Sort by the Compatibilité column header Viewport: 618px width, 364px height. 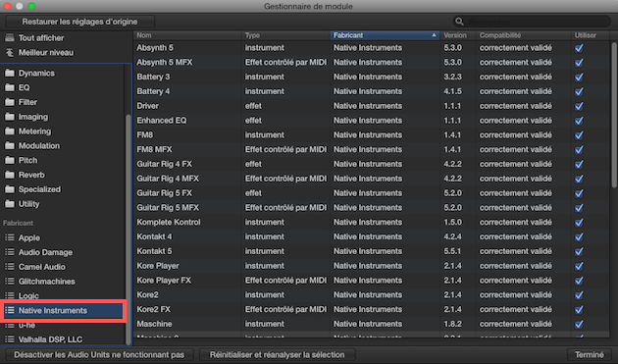pyautogui.click(x=524, y=35)
